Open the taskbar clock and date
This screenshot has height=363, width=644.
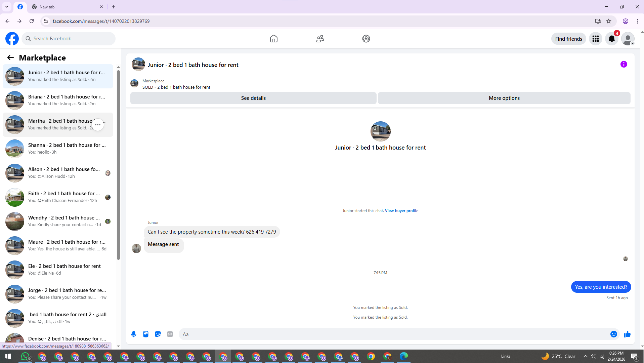pos(616,356)
